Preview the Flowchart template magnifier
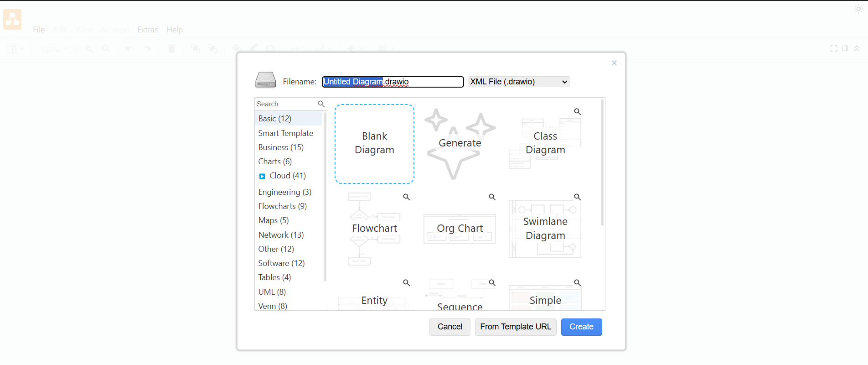This screenshot has height=365, width=868. click(x=406, y=197)
